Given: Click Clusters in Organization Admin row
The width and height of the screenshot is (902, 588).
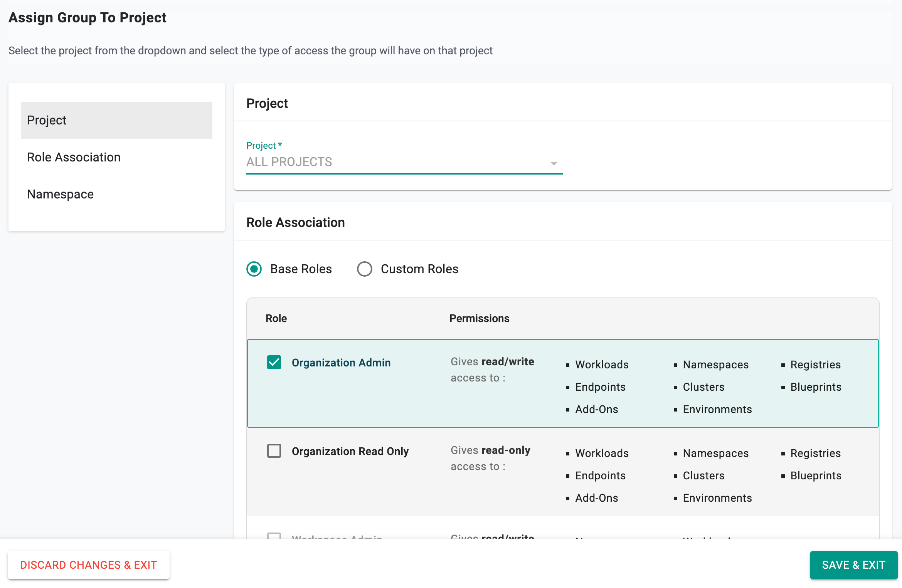Looking at the screenshot, I should pos(703,387).
